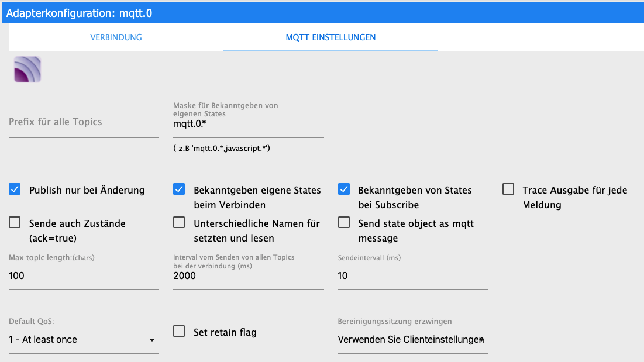Disable Bekanntgeben eigene States beim Verbinden
Image resolution: width=644 pixels, height=362 pixels.
click(x=180, y=189)
